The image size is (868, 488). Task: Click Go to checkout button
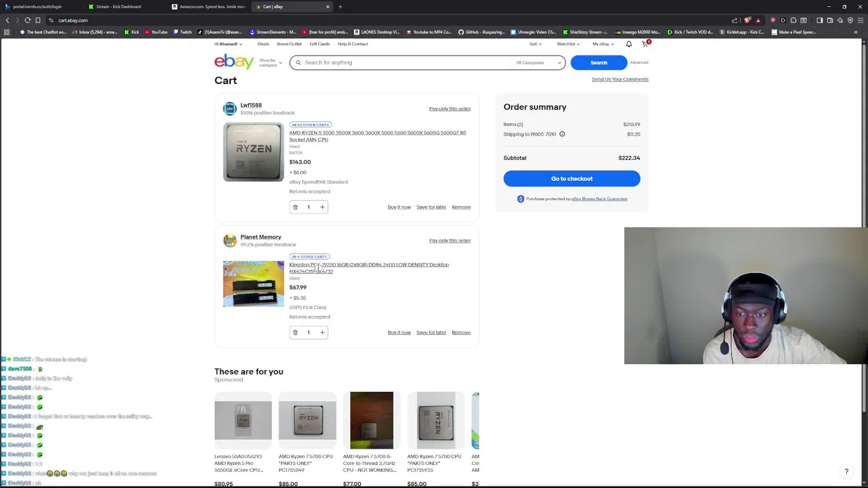pos(572,178)
